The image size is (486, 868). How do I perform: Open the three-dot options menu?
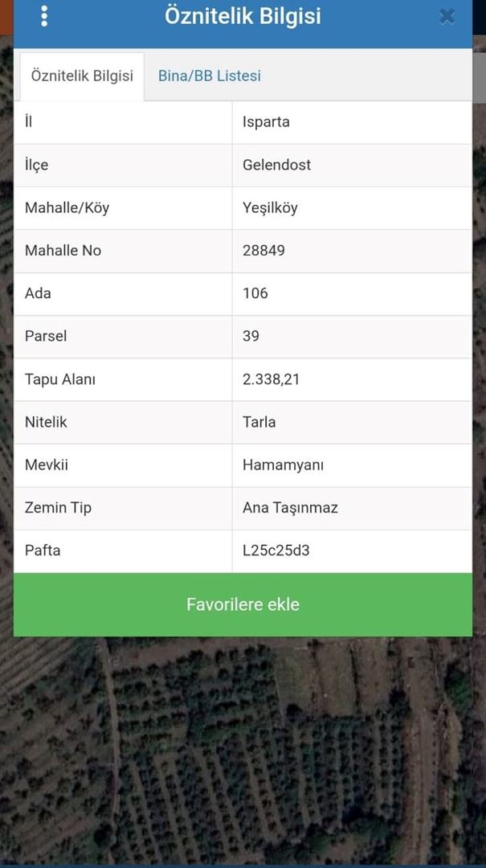click(x=44, y=16)
